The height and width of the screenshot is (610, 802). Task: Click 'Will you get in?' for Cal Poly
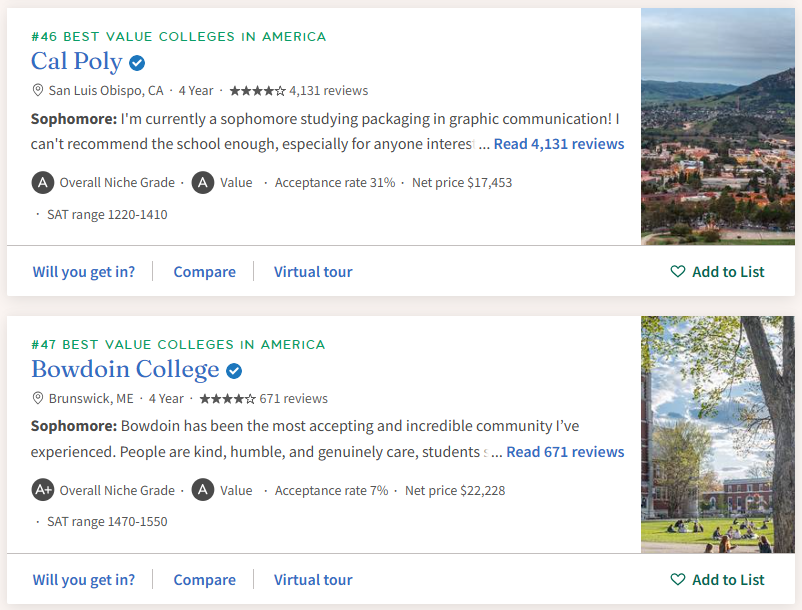84,272
